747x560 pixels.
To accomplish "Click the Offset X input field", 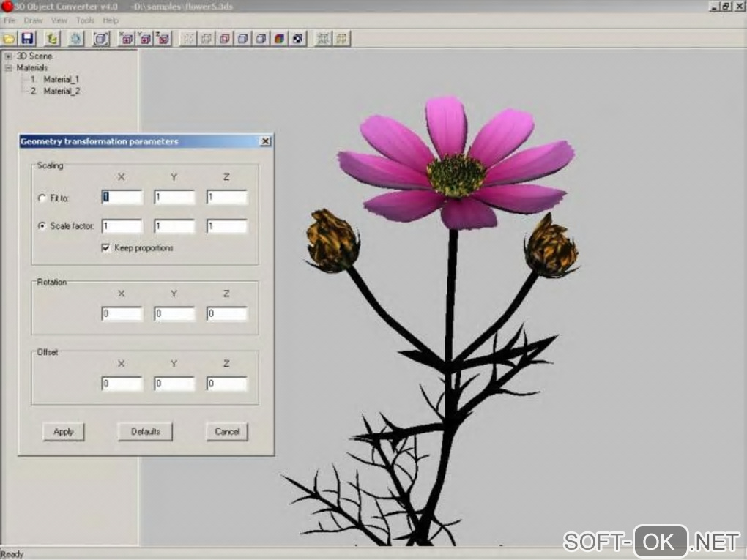I will tap(122, 384).
